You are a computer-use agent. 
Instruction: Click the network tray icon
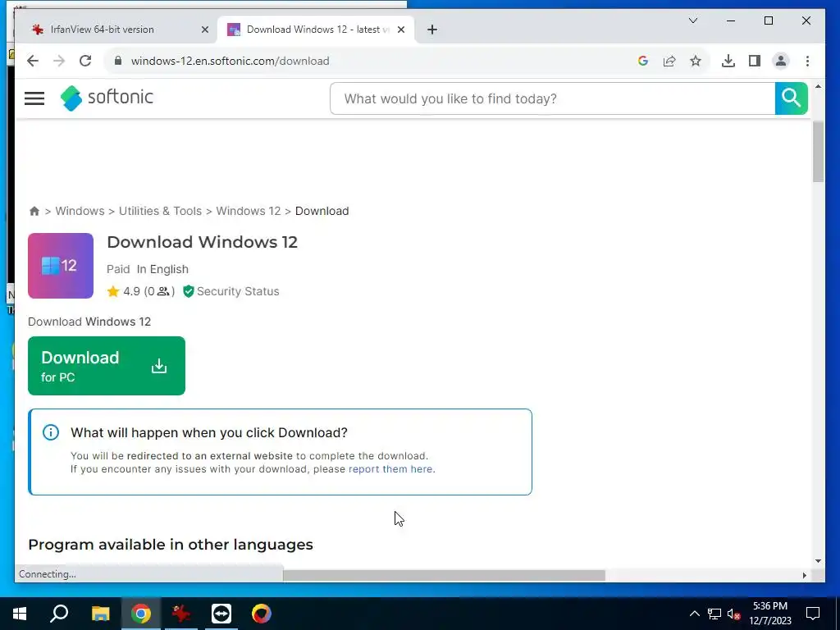coord(714,614)
